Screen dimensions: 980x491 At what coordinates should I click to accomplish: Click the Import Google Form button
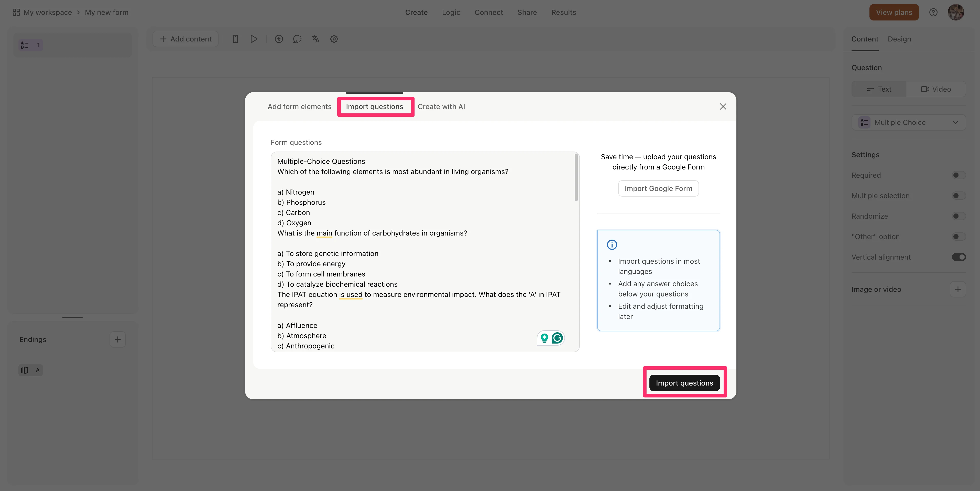click(x=658, y=188)
